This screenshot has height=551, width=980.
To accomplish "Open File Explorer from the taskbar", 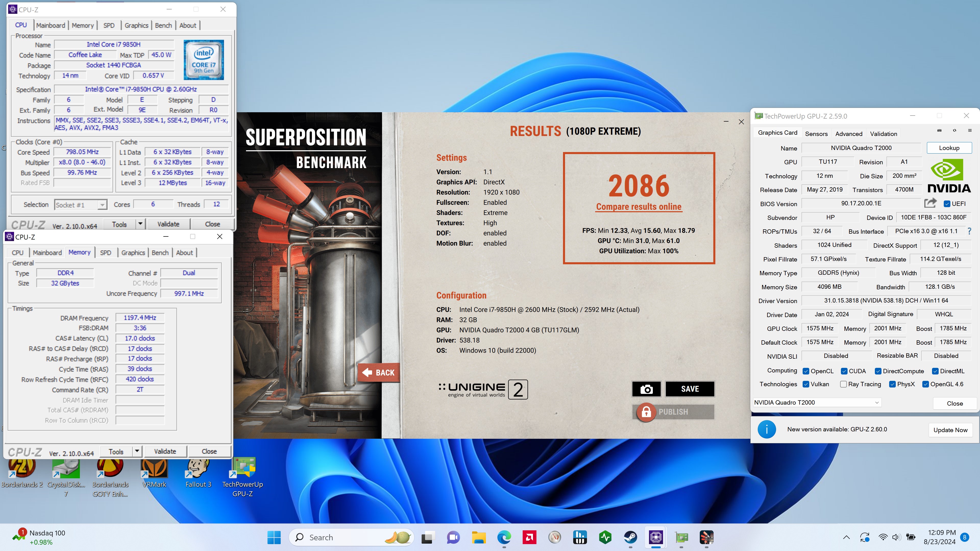I will tap(479, 537).
